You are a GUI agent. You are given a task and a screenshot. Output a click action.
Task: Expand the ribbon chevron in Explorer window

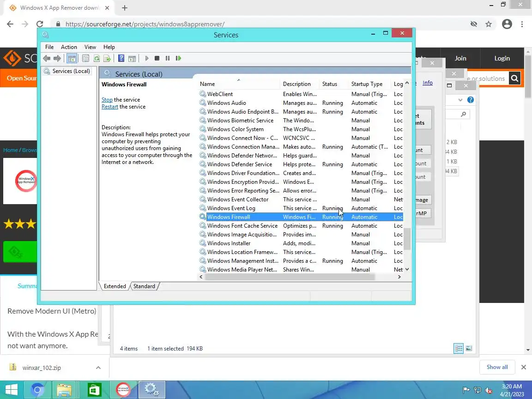(x=460, y=100)
